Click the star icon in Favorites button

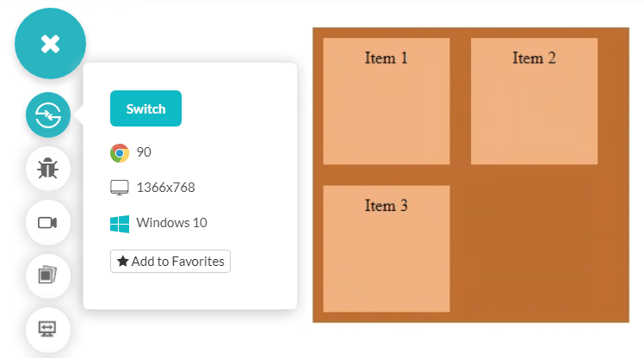click(123, 261)
